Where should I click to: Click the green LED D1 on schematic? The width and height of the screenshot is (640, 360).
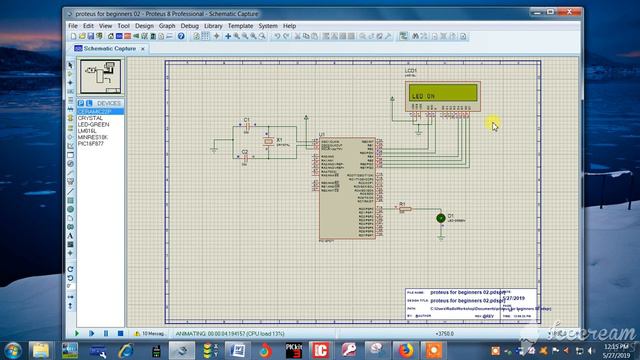441,218
